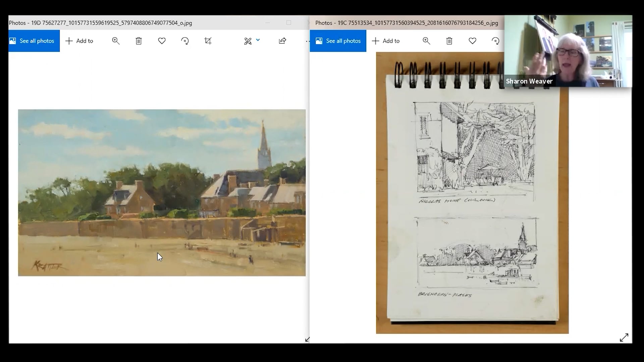Rotate the sketchbook photo in right window
This screenshot has width=644, height=362.
pos(495,41)
